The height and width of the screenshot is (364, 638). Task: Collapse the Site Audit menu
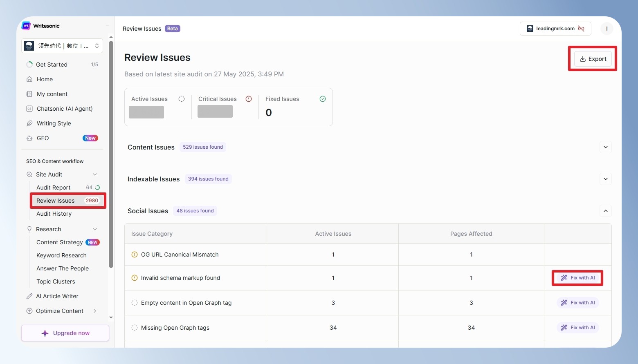[x=95, y=174]
